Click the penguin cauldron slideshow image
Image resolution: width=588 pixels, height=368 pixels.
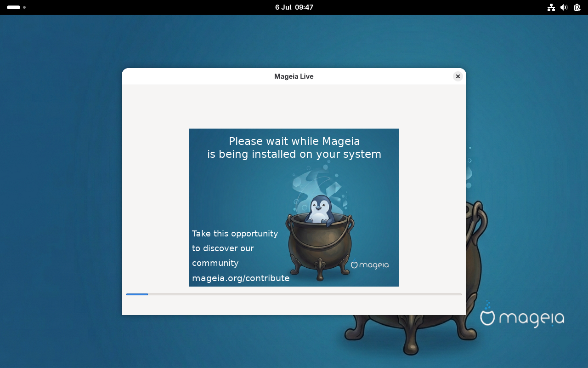point(294,207)
